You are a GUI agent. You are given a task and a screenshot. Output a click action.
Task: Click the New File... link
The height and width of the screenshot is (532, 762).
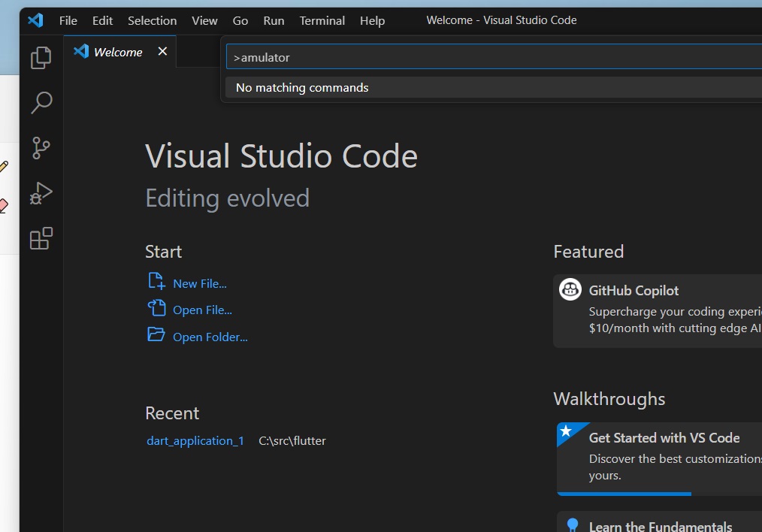200,284
